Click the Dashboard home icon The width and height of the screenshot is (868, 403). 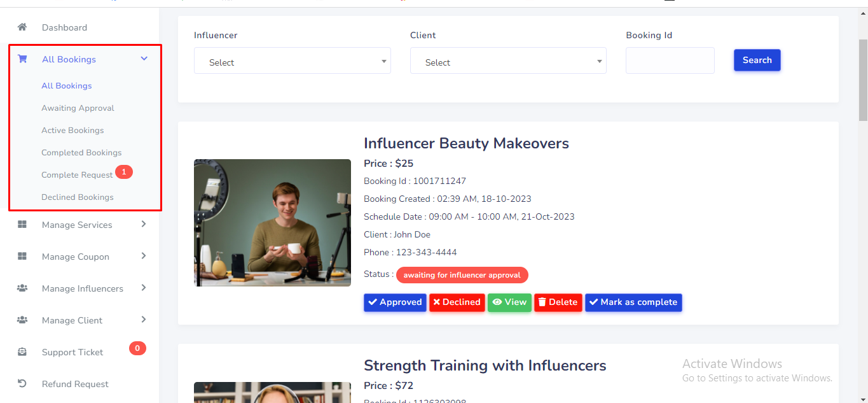click(x=22, y=27)
